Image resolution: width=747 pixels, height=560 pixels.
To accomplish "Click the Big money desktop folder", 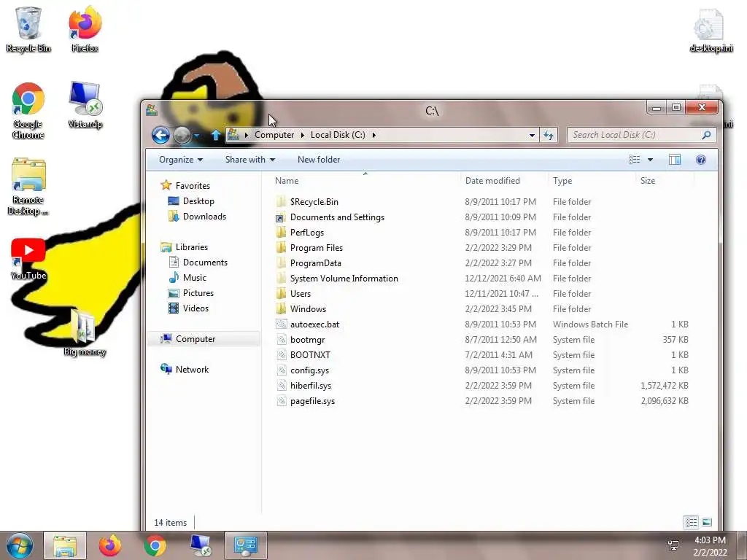I will 85,332.
